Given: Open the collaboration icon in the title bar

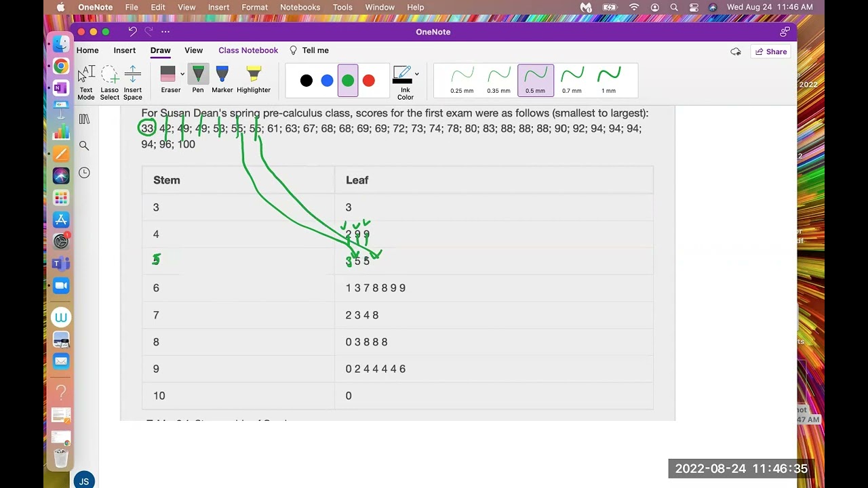Looking at the screenshot, I should click(785, 31).
